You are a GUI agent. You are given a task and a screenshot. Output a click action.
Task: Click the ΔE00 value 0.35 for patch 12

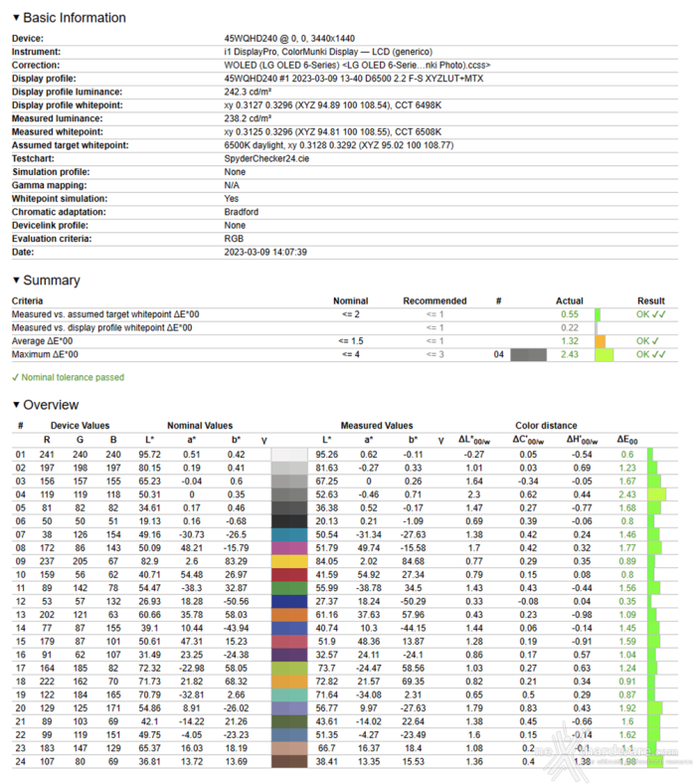pyautogui.click(x=627, y=602)
